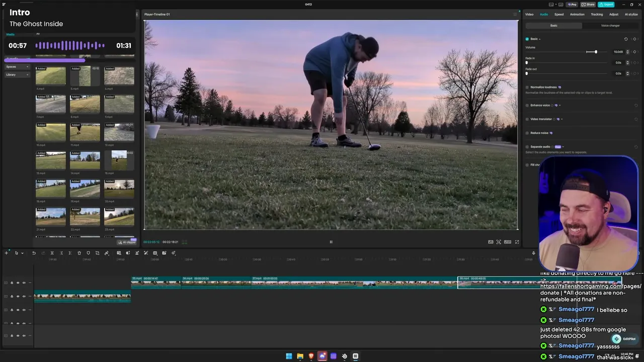644x362 pixels.
Task: Click the shield-shaped marker icon in timeline toolbar
Action: (x=88, y=253)
